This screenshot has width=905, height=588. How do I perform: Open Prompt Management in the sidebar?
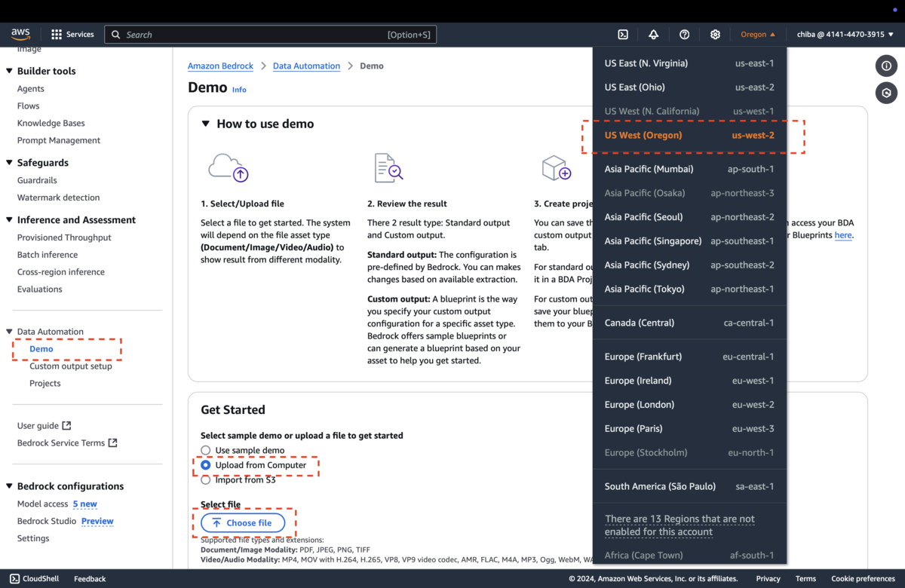tap(59, 141)
